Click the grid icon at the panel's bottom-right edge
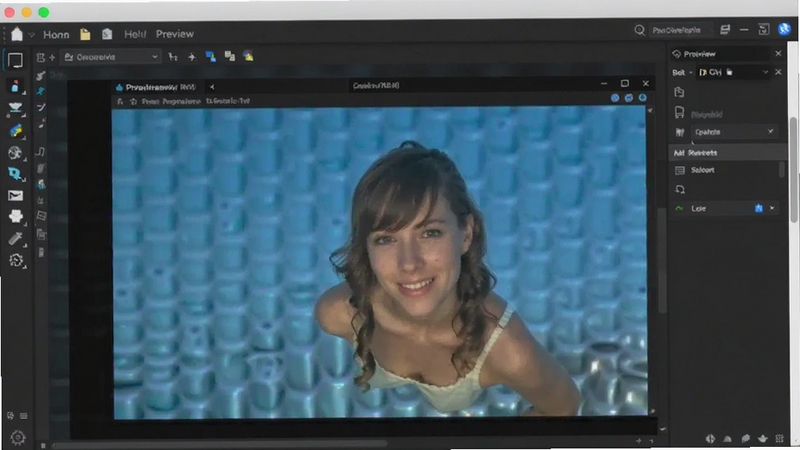800x450 pixels. click(x=779, y=438)
